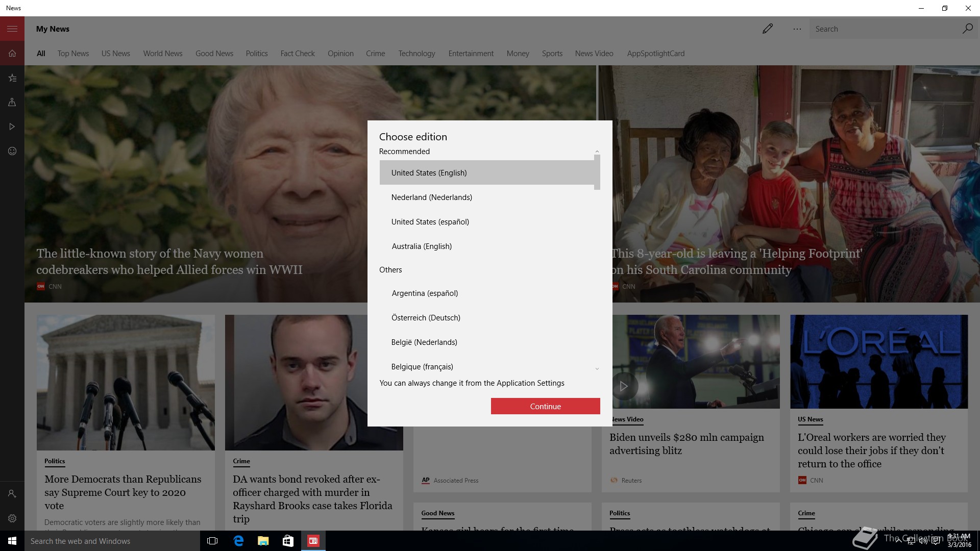Open the hamburger navigation menu
Viewport: 980px width, 551px height.
(12, 29)
